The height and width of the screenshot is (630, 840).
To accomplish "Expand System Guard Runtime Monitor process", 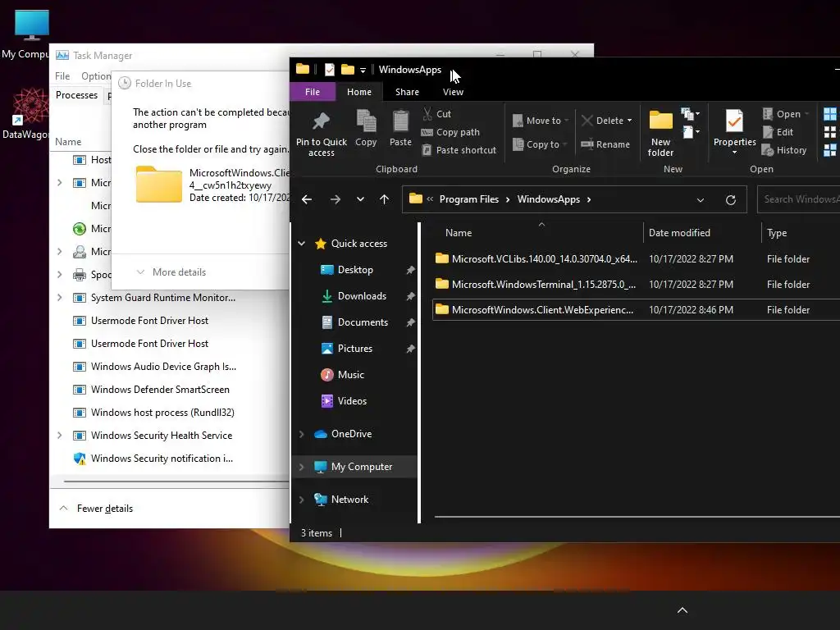I will [59, 298].
